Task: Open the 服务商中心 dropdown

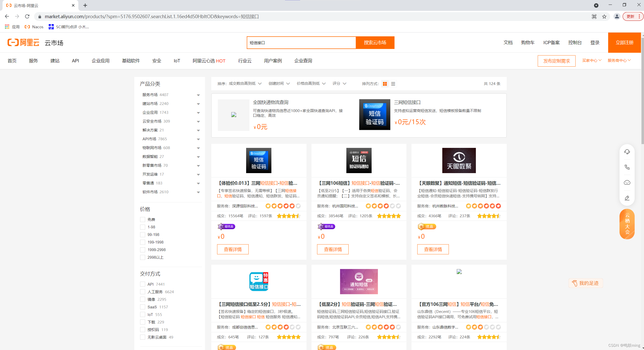Action: tap(619, 60)
